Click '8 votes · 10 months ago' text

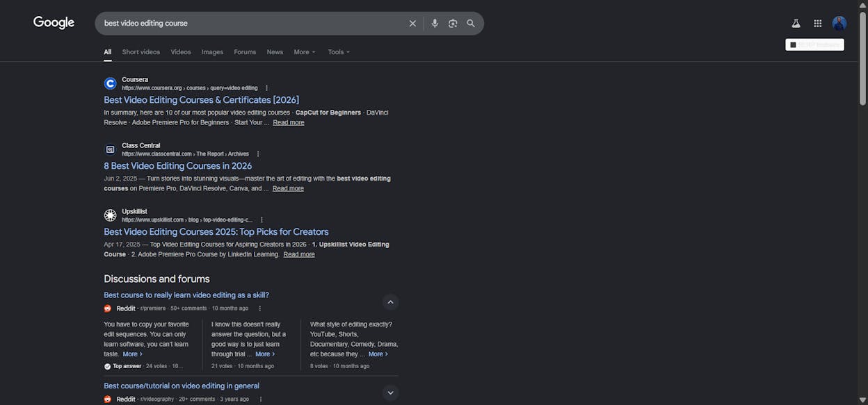tap(339, 366)
